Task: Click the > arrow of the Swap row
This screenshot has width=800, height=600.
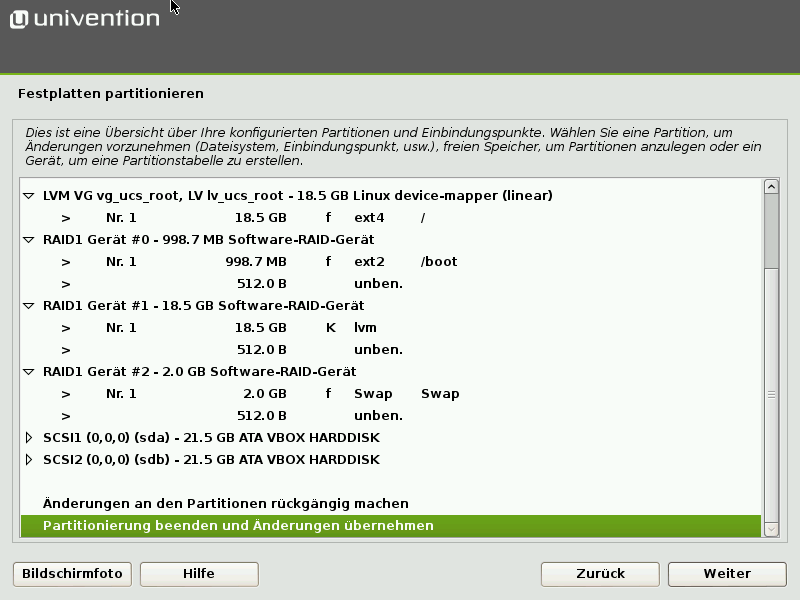Action: [x=66, y=394]
